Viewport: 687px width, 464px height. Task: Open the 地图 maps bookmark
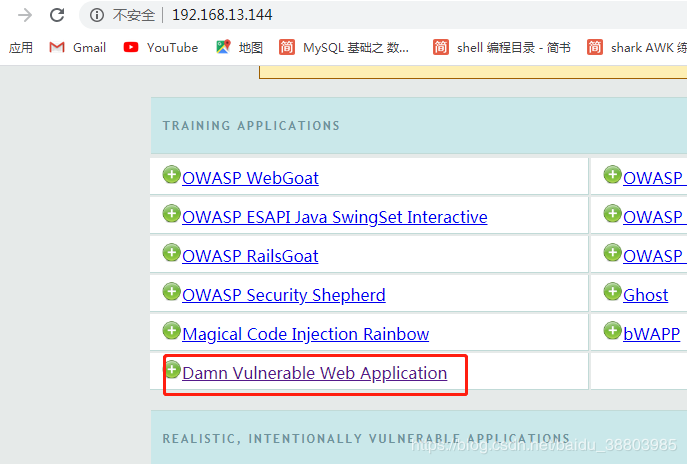coord(239,47)
